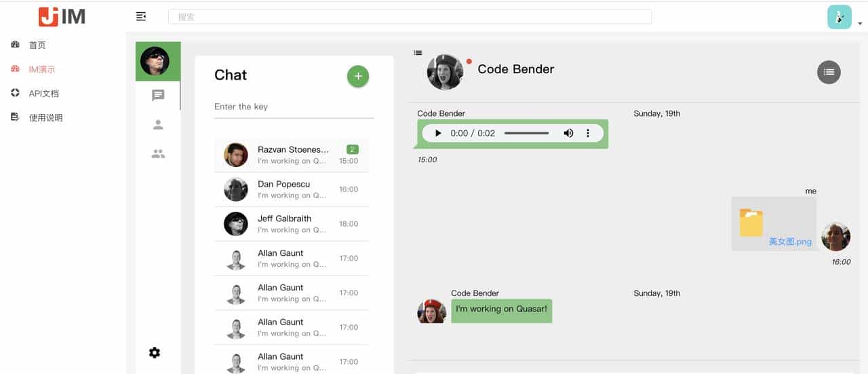868x374 pixels.
Task: Play the Code Bender audio message
Action: tap(438, 134)
